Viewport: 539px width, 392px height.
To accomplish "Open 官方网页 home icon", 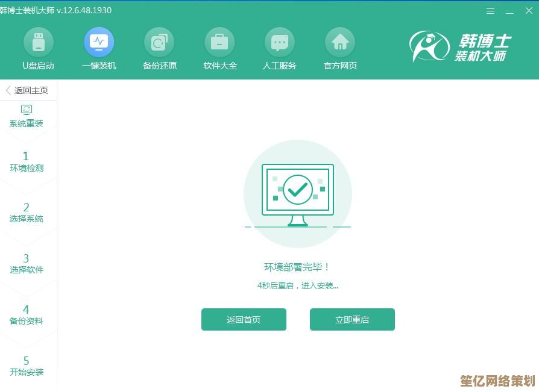I will pos(340,48).
